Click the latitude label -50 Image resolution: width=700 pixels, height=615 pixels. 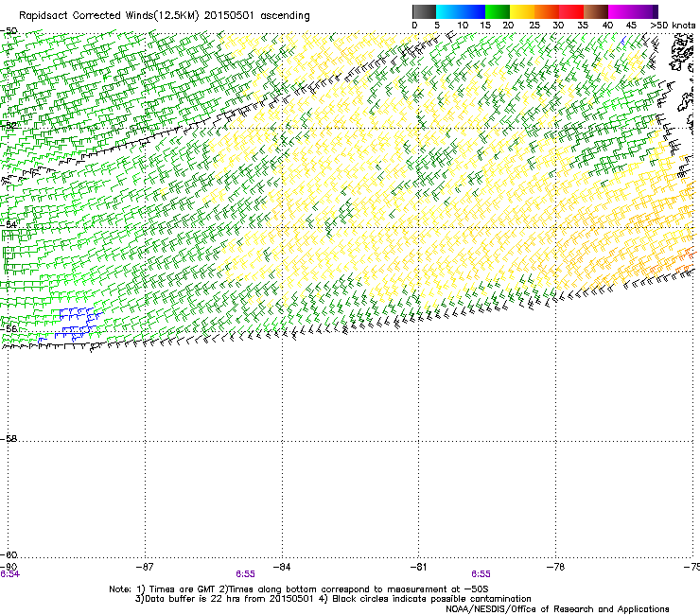point(9,31)
